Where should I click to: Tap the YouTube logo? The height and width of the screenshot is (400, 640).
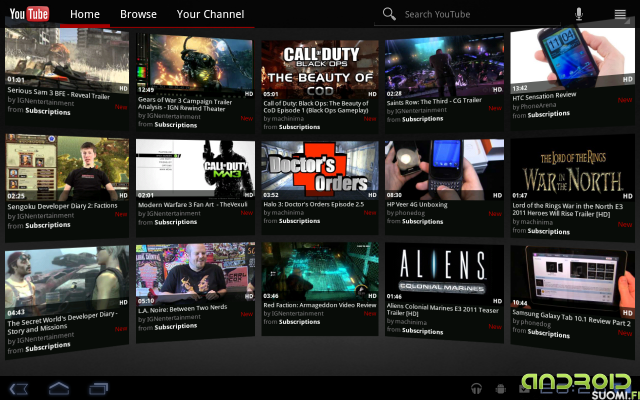[x=29, y=14]
